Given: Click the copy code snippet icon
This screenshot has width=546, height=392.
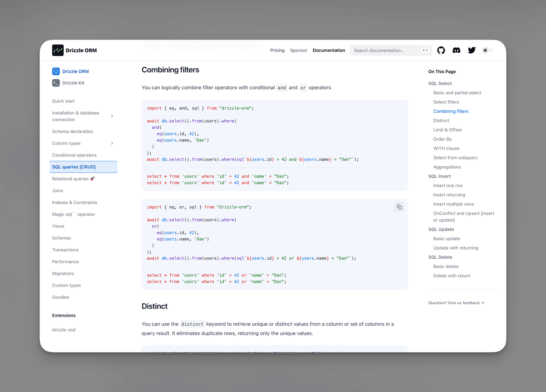Looking at the screenshot, I should point(399,207).
